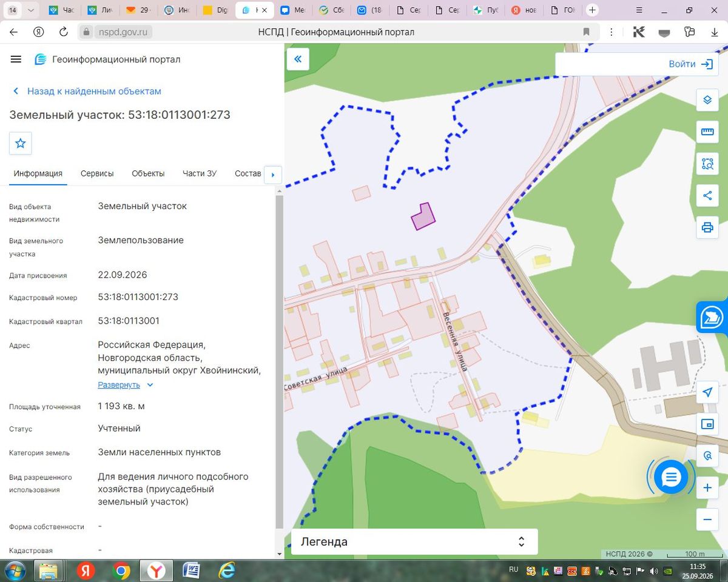Screen dimensions: 728x582
Task: Collapse the left information panel
Action: point(298,59)
